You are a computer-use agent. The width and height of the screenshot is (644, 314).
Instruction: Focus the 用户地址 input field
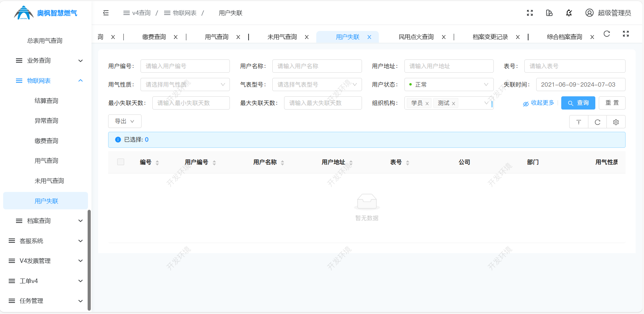(x=449, y=66)
